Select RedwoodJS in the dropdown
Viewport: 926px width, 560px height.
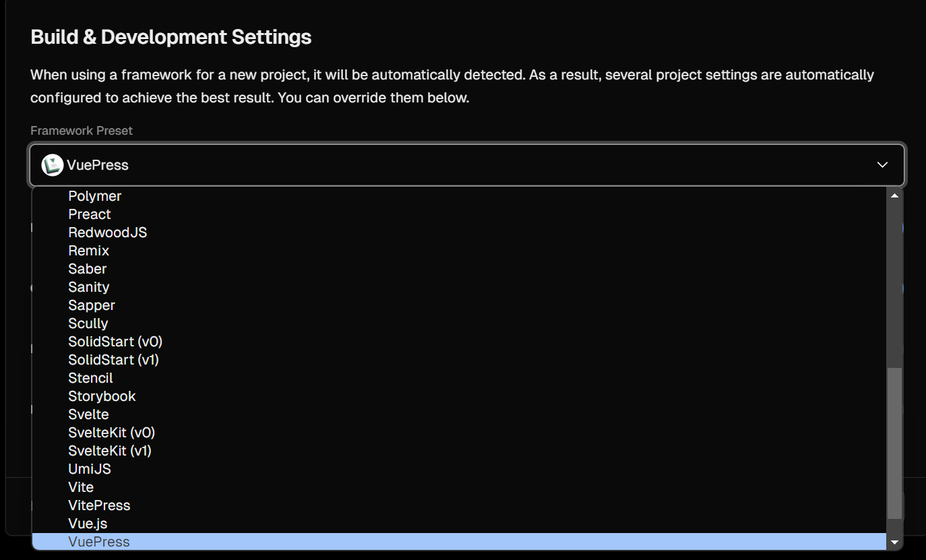coord(107,232)
